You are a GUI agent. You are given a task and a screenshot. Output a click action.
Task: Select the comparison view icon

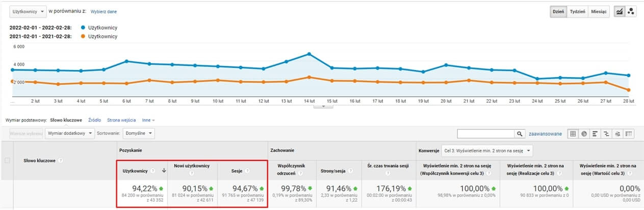[x=606, y=134]
